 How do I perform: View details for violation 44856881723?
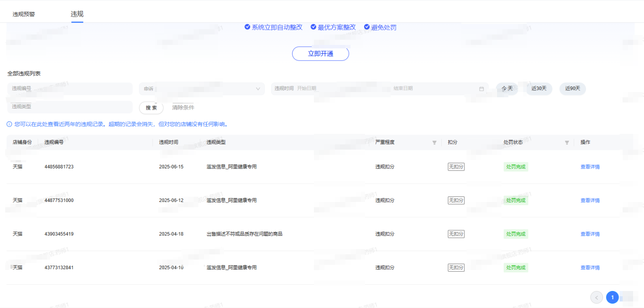(590, 167)
